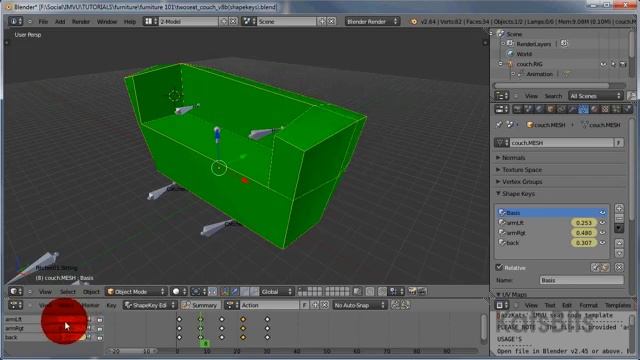Edit the couch.MESH data name field
640x360 pixels.
tap(562, 142)
